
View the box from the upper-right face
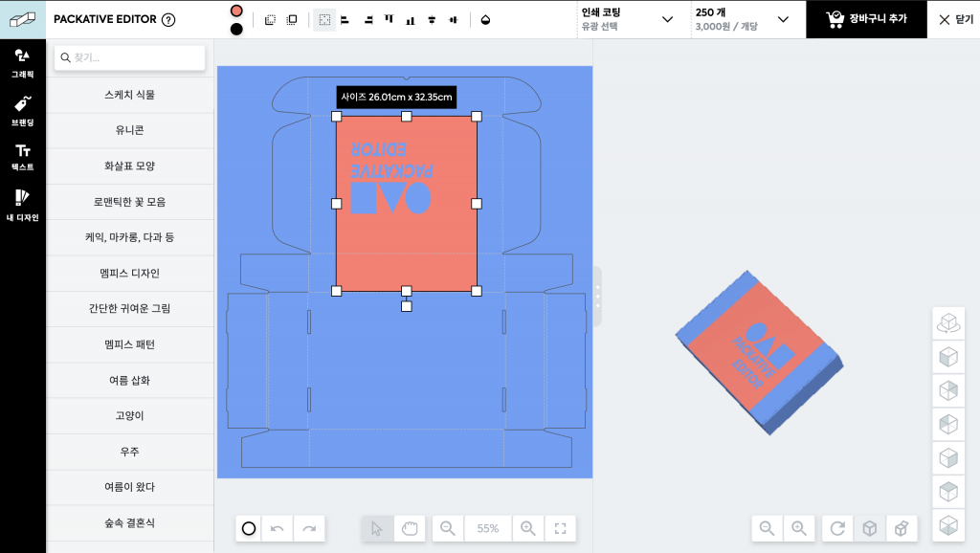[x=948, y=390]
